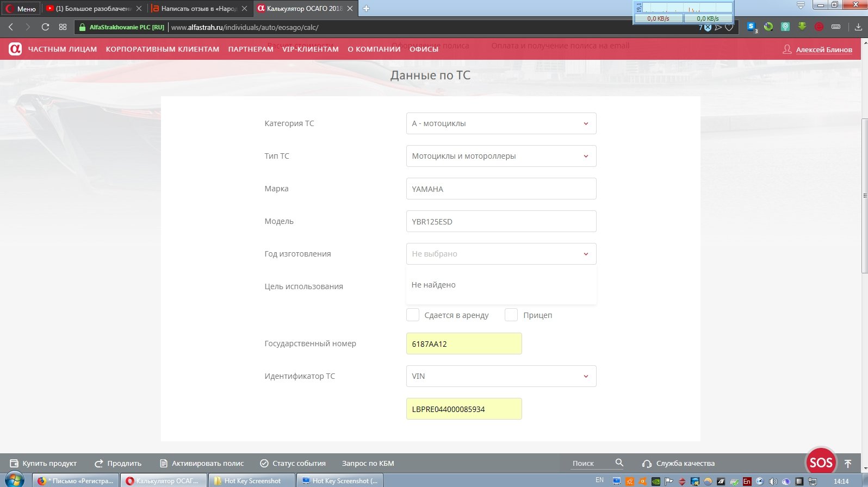
Task: Open the 'Год изготовления' dropdown
Action: click(x=501, y=254)
